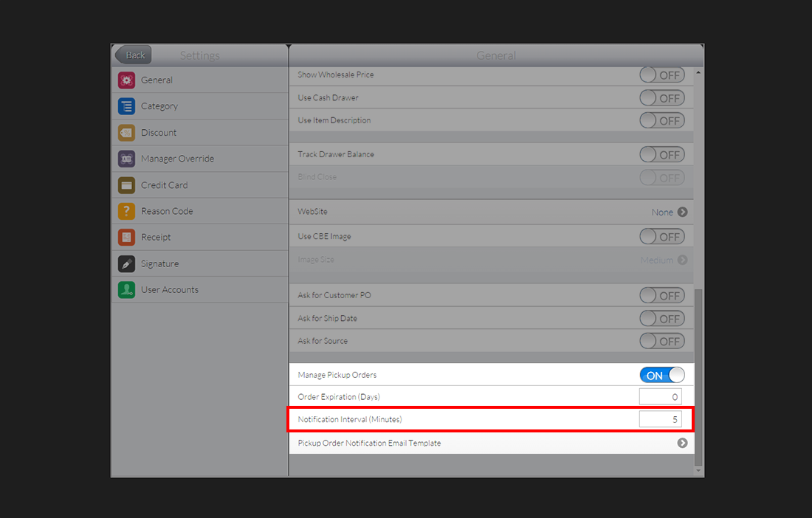Click the 'Pickup Order Notification Email Template' text
The width and height of the screenshot is (812, 518).
pyautogui.click(x=369, y=443)
